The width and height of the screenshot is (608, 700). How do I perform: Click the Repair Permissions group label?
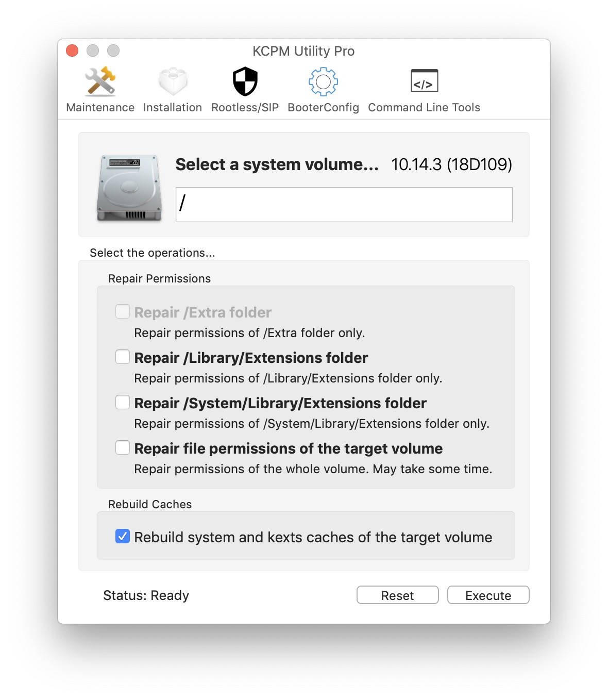pyautogui.click(x=160, y=278)
